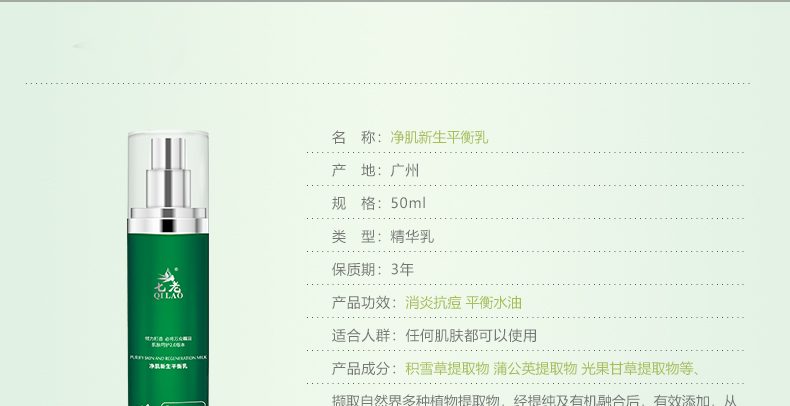This screenshot has width=790, height=406.
Task: Click the green bottle product image
Action: (168, 268)
